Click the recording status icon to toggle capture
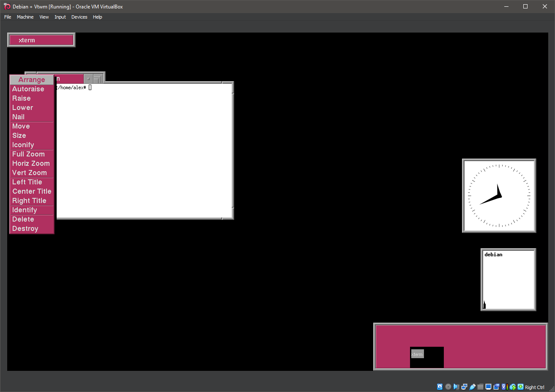The height and width of the screenshot is (392, 555). (x=496, y=386)
